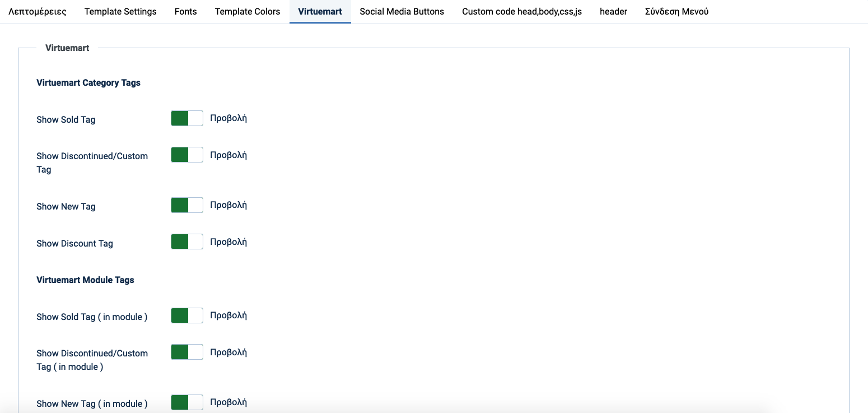The height and width of the screenshot is (413, 868).
Task: Toggle the Show Discount Tag switch
Action: click(x=187, y=242)
